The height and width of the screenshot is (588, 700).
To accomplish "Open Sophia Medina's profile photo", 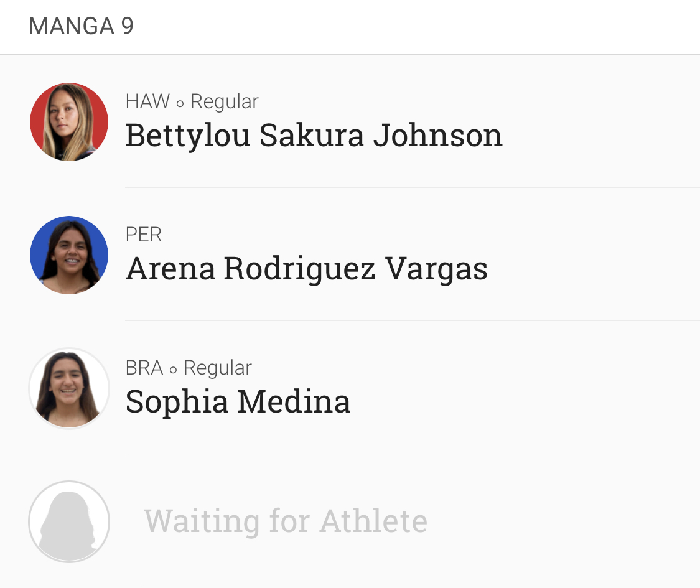I will click(x=69, y=388).
